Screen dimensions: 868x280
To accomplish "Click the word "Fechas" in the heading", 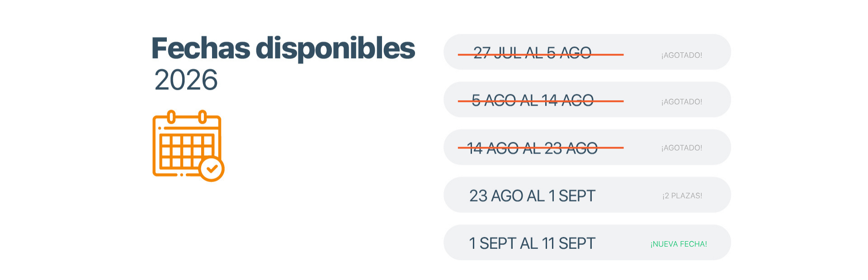I will pyautogui.click(x=201, y=48).
